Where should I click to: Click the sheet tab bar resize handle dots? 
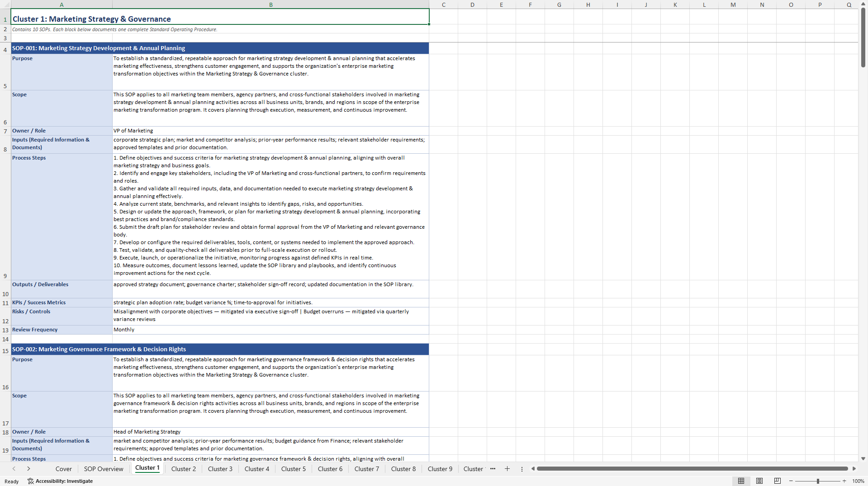click(522, 469)
